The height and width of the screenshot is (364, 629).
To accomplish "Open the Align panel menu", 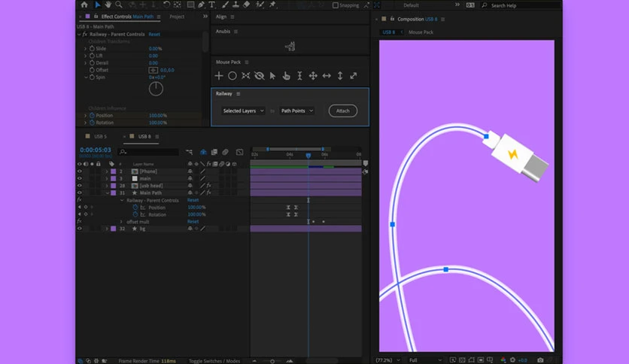I will 232,17.
